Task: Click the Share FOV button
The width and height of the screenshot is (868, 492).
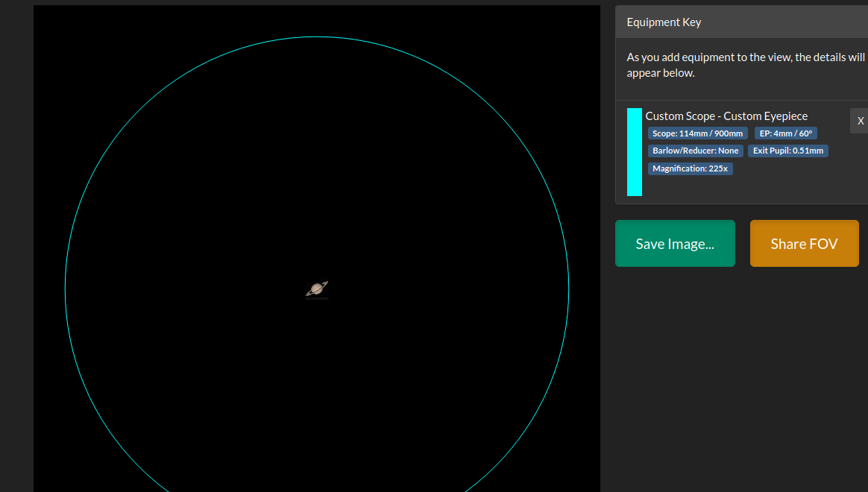Action: point(804,244)
